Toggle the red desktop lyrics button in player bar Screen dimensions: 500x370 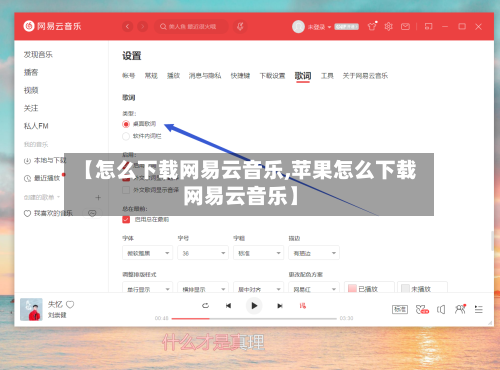click(x=303, y=306)
